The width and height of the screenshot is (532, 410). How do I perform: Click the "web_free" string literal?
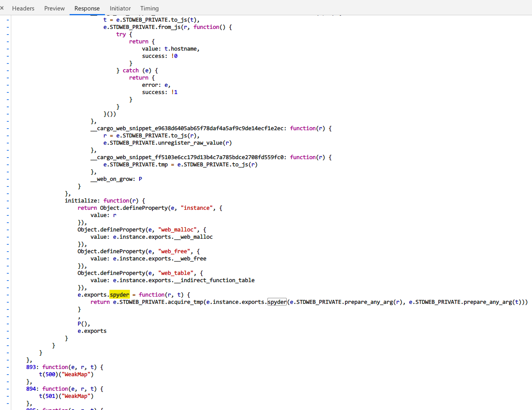pos(174,251)
